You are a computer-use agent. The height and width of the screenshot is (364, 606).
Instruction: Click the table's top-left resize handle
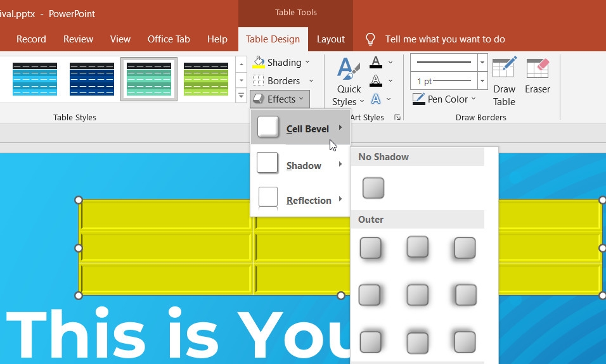79,200
